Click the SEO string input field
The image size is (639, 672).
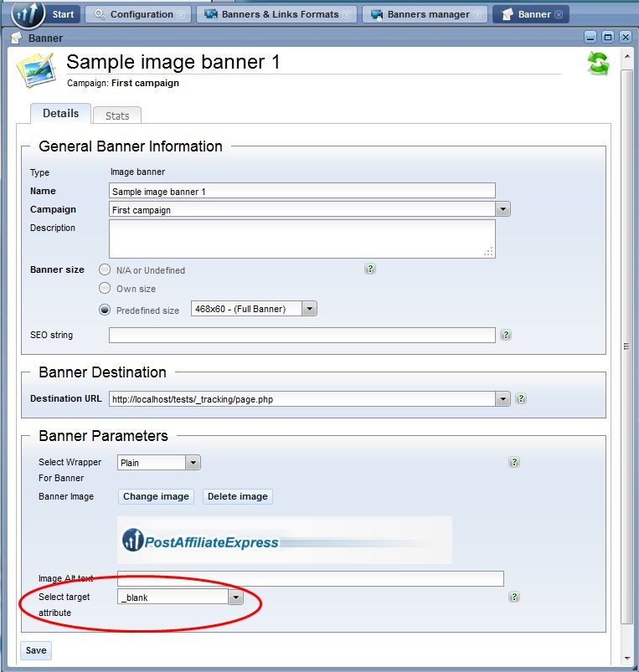(302, 335)
